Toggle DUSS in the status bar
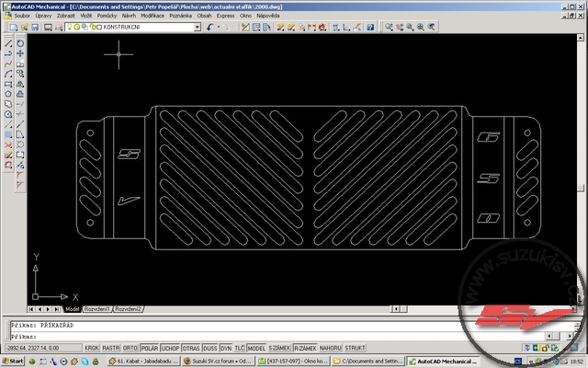Image resolution: width=588 pixels, height=368 pixels. (210, 348)
